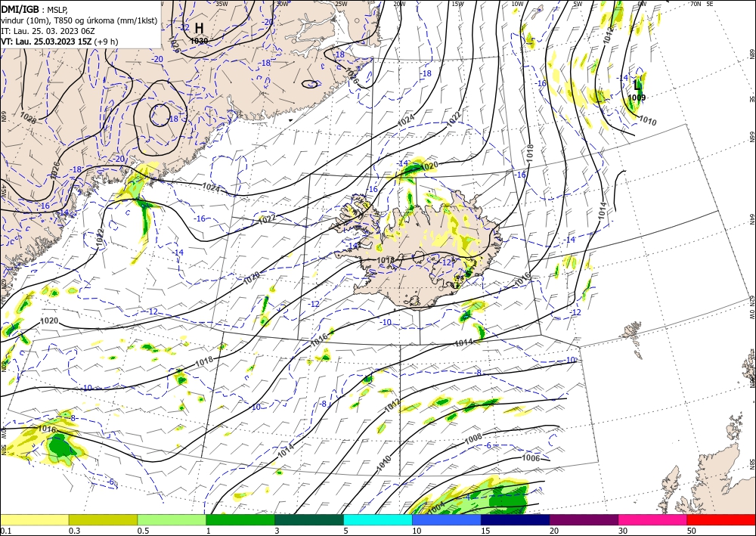
Task: Click the '0.1' legend tick label
Action: tap(5, 531)
